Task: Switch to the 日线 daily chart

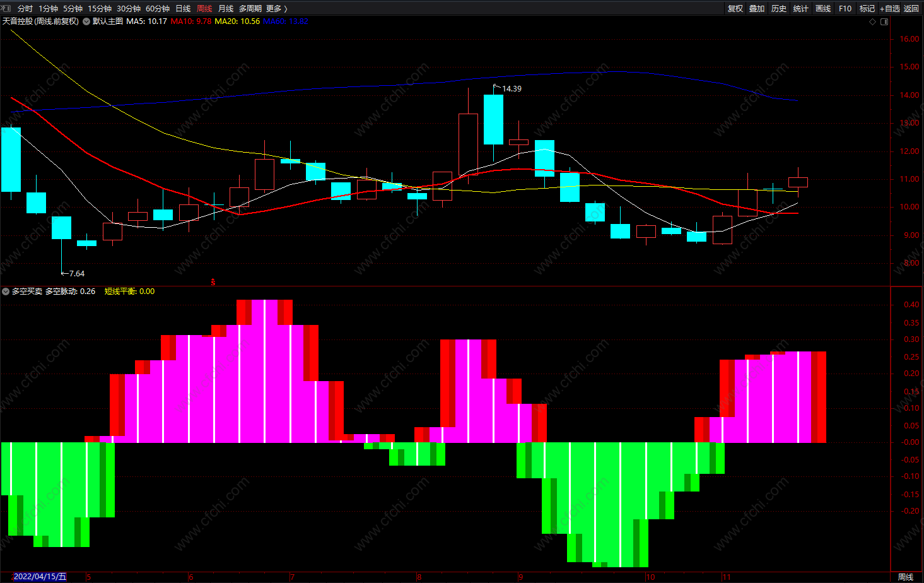Action: [x=183, y=8]
